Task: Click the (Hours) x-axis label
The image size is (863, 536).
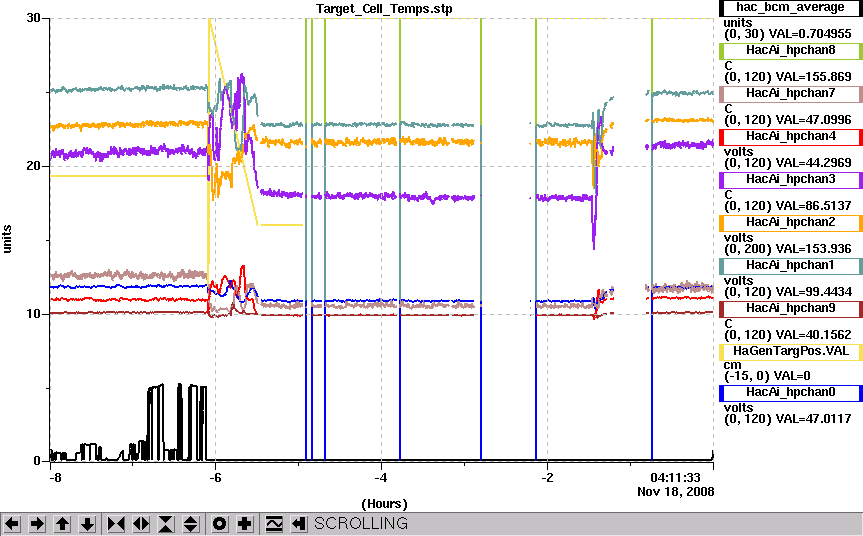Action: [x=384, y=504]
